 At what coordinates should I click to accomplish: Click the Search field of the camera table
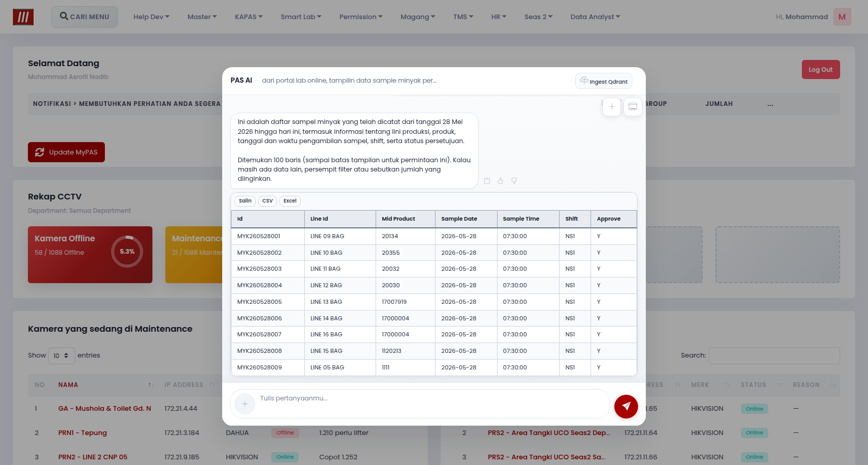coord(774,355)
